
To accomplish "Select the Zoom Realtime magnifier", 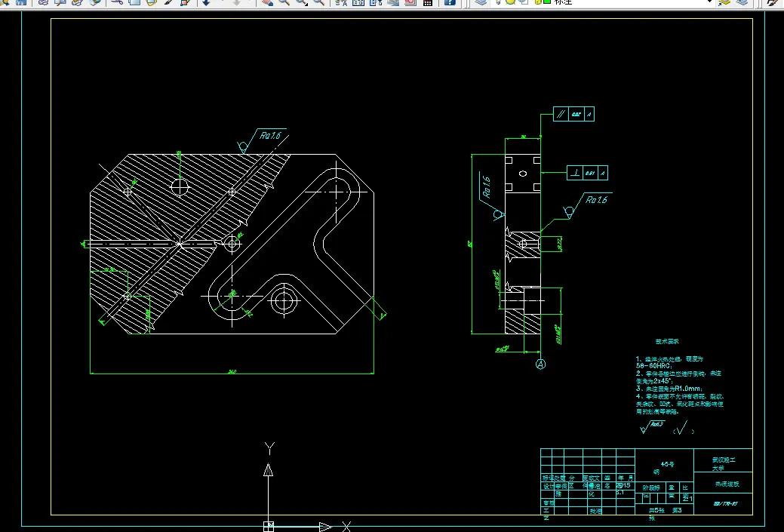I will tap(284, 2).
